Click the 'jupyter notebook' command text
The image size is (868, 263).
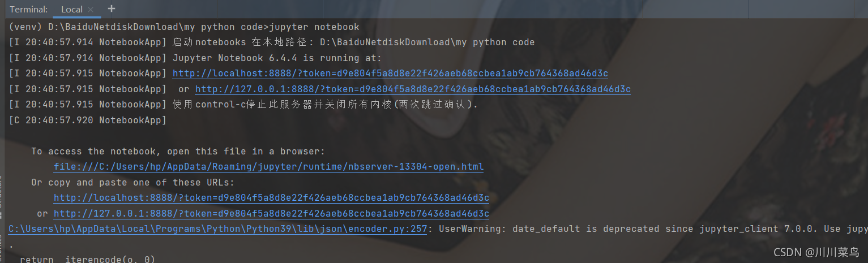(x=314, y=27)
